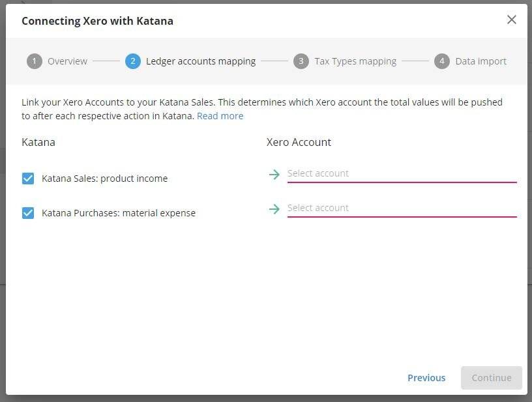Uncheck Katana Sales: product income

(28, 179)
